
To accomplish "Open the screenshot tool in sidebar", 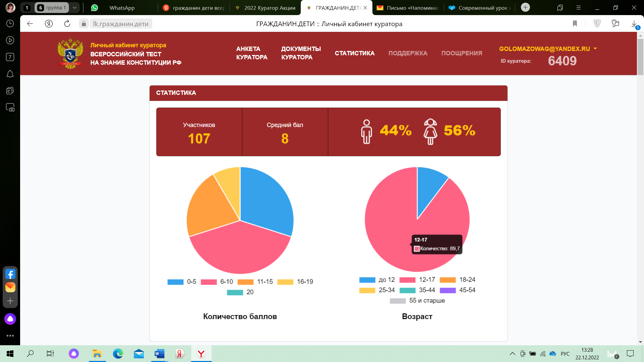I will tap(10, 108).
